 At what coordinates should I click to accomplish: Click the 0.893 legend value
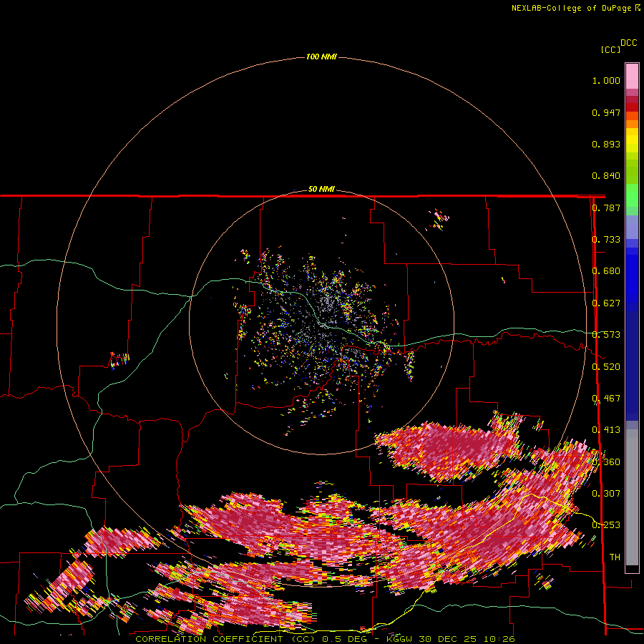pos(606,144)
